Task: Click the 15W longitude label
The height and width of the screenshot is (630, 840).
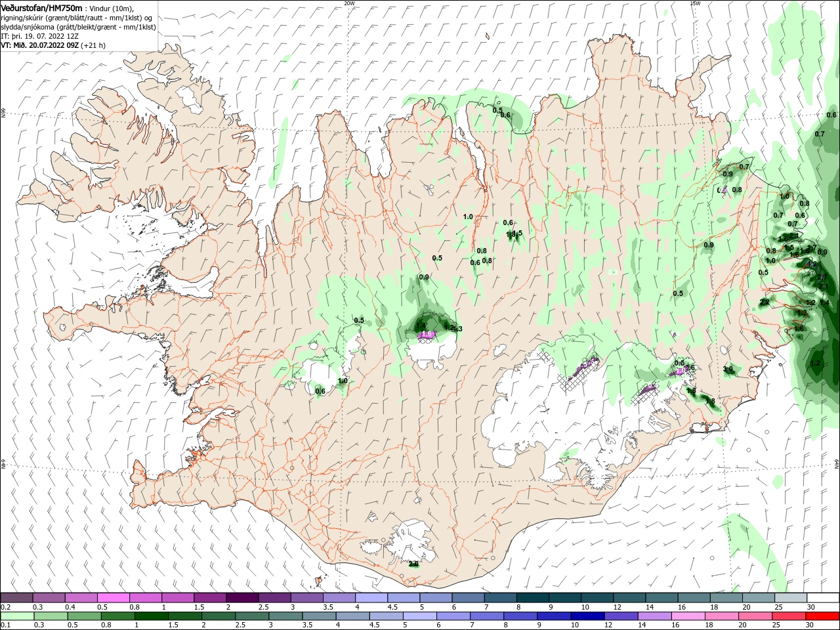Action: (x=695, y=3)
